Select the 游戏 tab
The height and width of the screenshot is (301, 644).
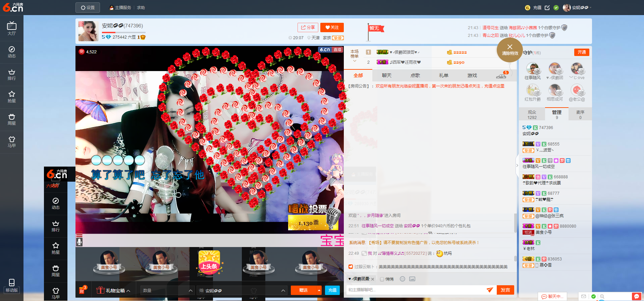click(x=472, y=75)
